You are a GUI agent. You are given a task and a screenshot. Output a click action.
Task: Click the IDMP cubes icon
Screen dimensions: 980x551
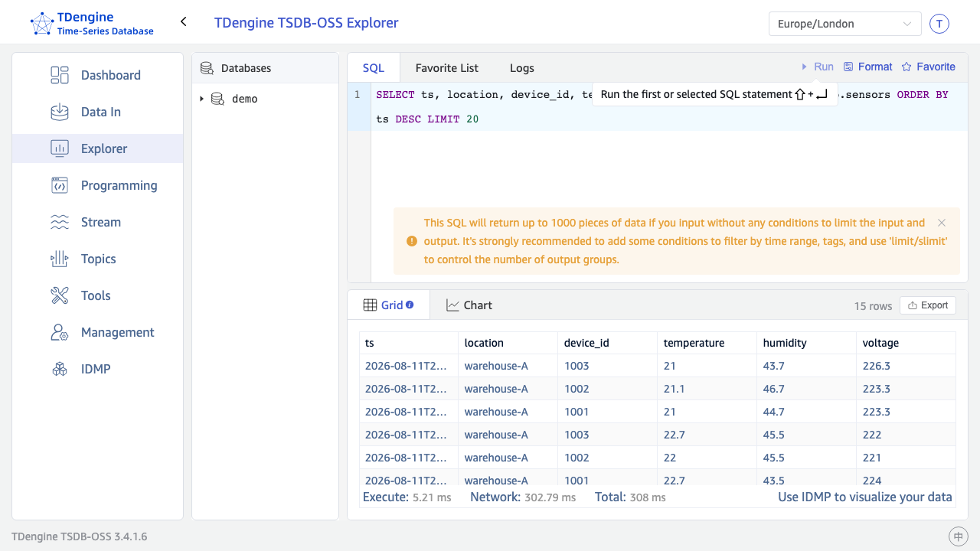(60, 369)
